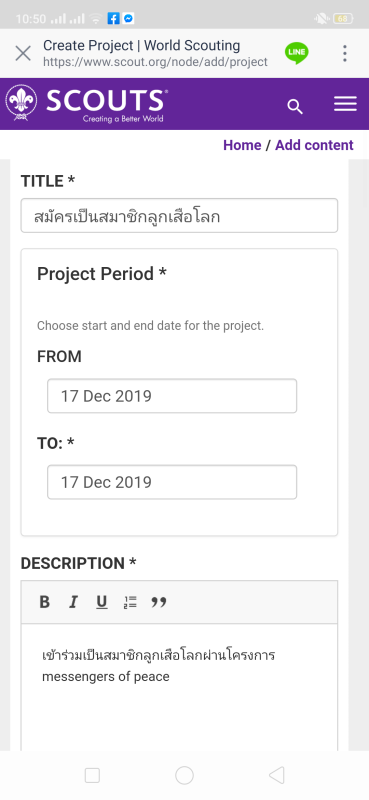This screenshot has width=369, height=800.
Task: Toggle bold formatting in description editor
Action: tap(44, 603)
